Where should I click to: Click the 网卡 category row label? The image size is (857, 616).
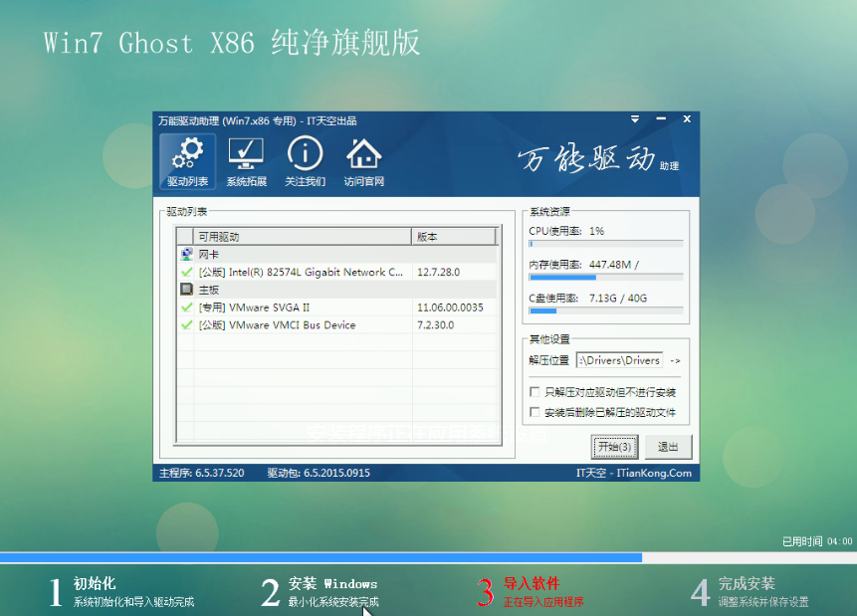[x=209, y=254]
